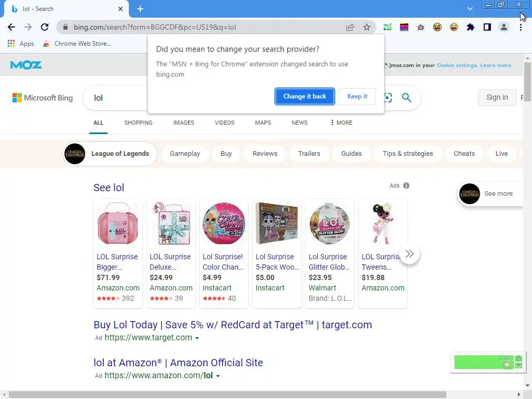Reload the page with the refresh icon
This screenshot has width=532, height=399.
coord(45,27)
